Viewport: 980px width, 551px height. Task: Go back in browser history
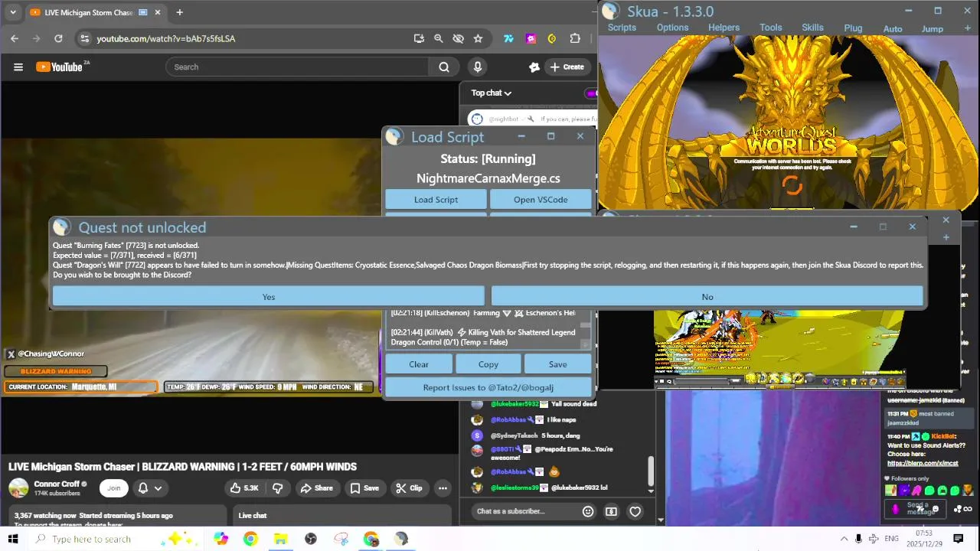(15, 38)
